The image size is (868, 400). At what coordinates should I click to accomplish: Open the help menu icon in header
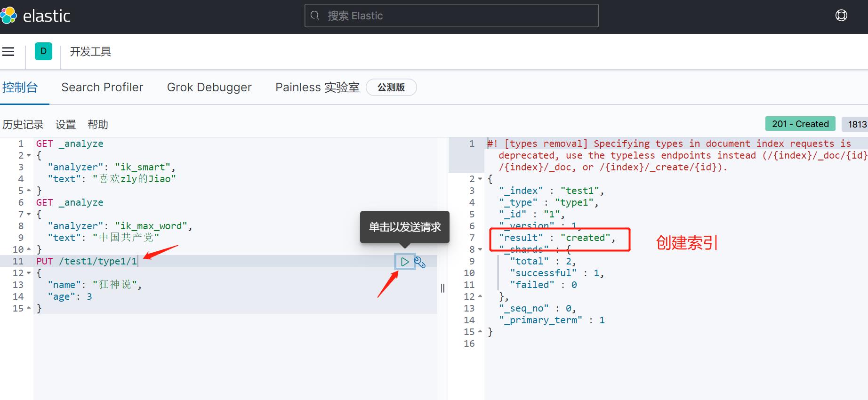tap(841, 16)
